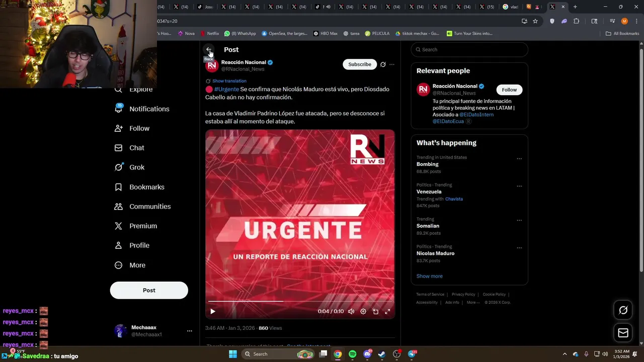
Task: Click Show translation link
Action: click(x=229, y=81)
